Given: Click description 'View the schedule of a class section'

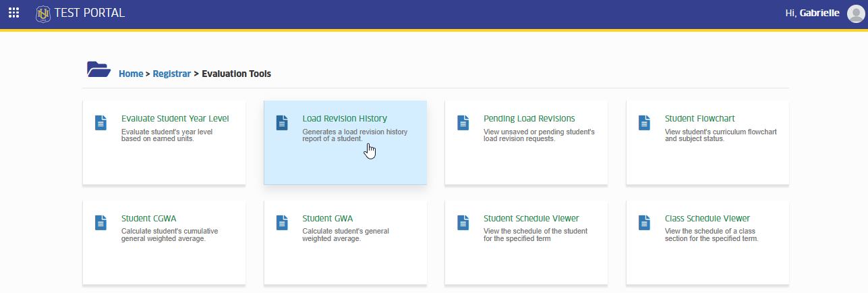Looking at the screenshot, I should tap(712, 235).
